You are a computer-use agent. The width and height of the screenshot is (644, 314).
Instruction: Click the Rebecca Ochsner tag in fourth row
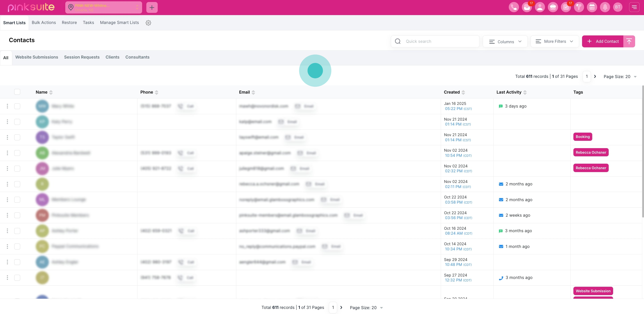[591, 152]
